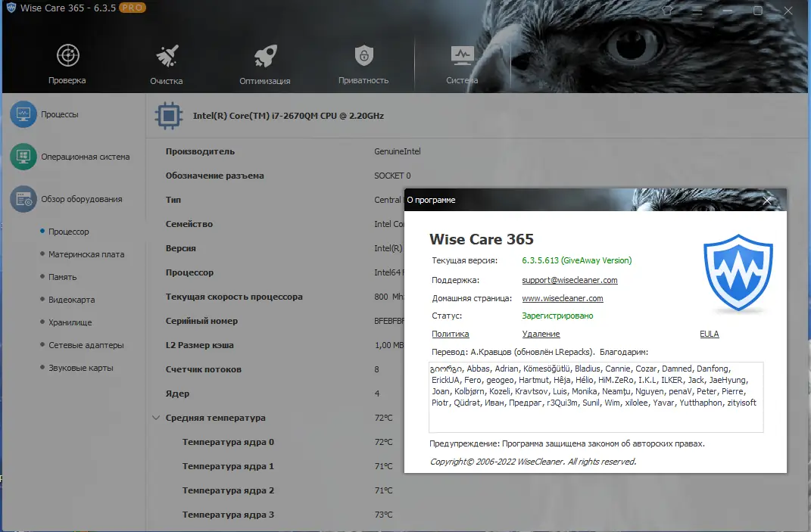
Task: Open the www.wisecleaner.com homepage link
Action: click(x=562, y=298)
